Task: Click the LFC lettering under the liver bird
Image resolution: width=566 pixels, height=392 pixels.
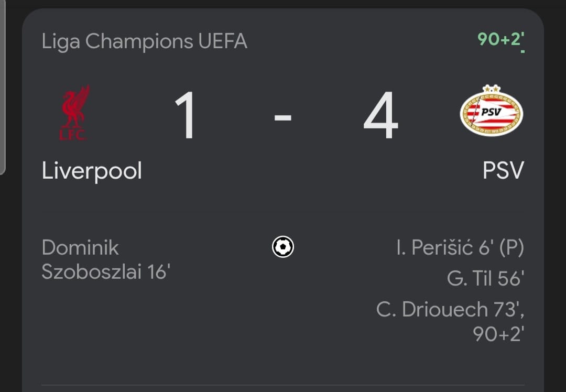Action: coord(73,135)
